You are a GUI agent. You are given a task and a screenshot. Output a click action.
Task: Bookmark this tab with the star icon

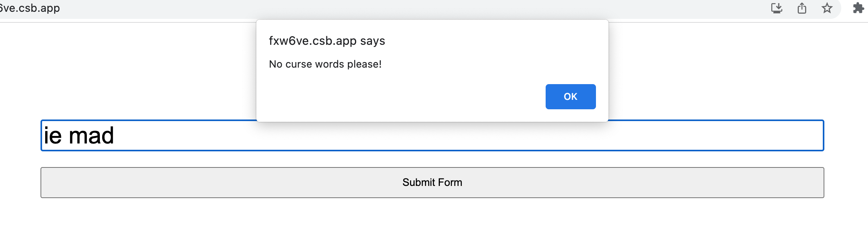pos(827,8)
